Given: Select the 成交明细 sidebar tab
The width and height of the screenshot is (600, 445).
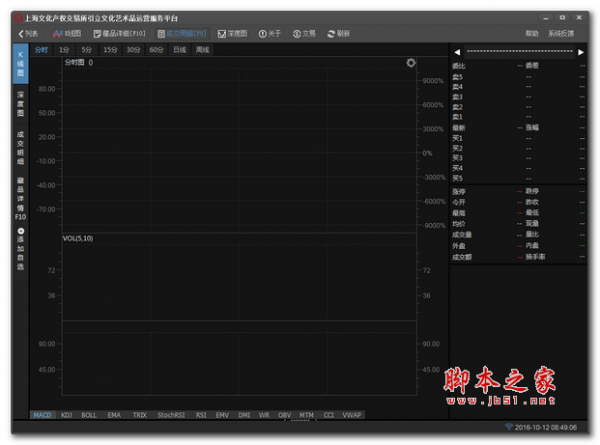Looking at the screenshot, I should point(21,148).
